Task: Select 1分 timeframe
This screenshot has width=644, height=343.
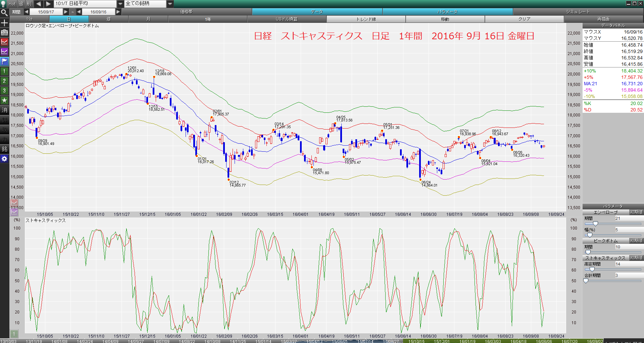Action: (30, 19)
